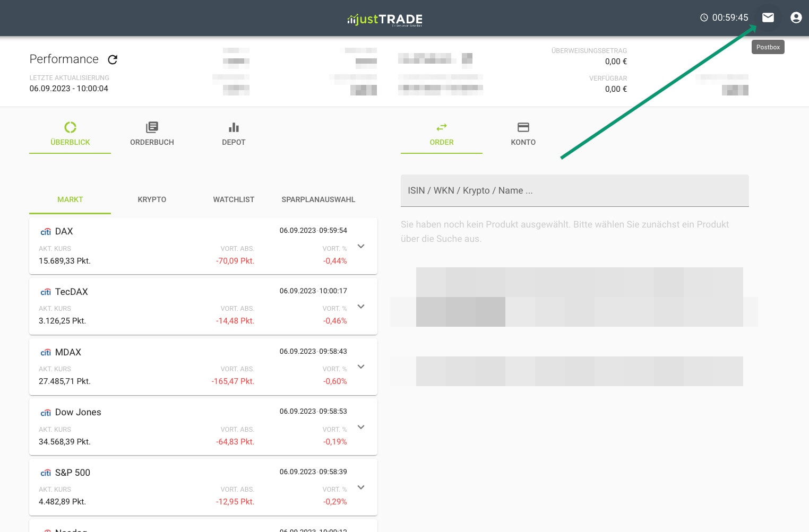Open the user account profile icon

coord(796,18)
